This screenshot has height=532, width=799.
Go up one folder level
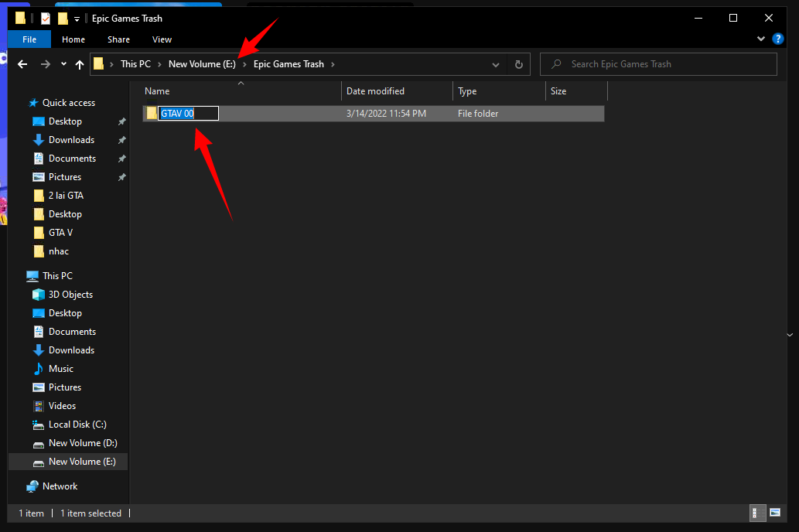[80, 64]
